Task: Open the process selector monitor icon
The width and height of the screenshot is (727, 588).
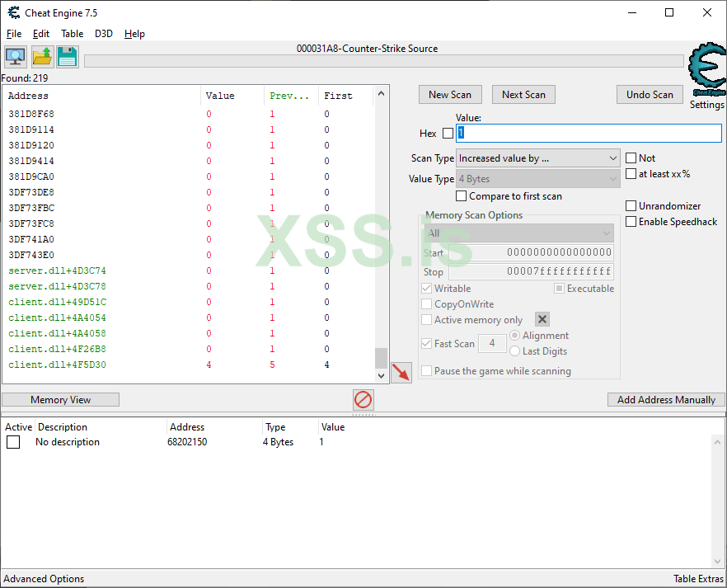Action: [x=16, y=57]
